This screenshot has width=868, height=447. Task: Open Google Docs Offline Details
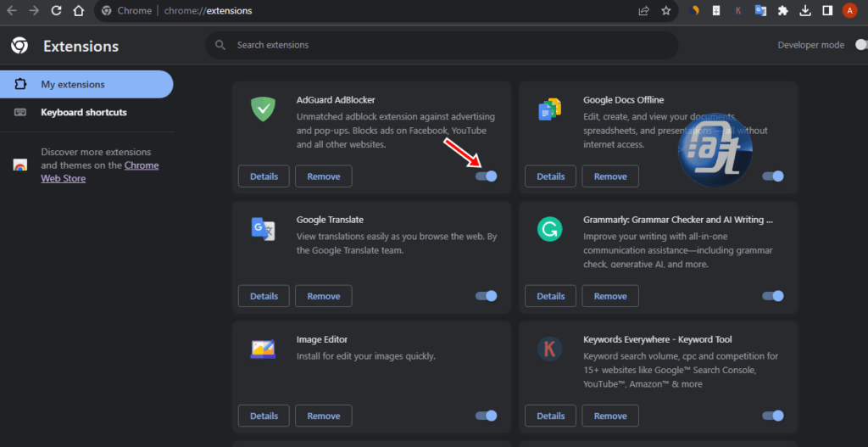click(x=550, y=176)
